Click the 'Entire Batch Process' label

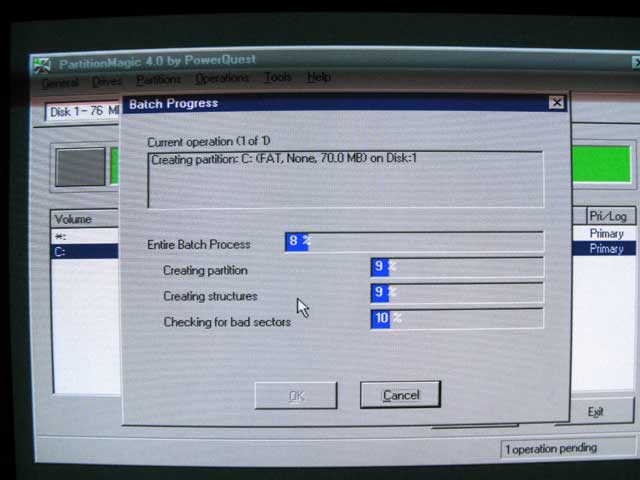pyautogui.click(x=199, y=244)
